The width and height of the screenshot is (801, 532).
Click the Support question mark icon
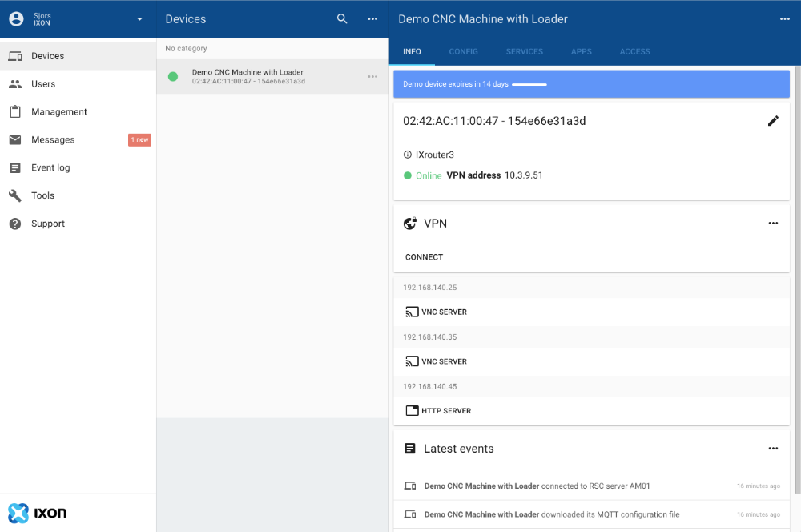(17, 224)
